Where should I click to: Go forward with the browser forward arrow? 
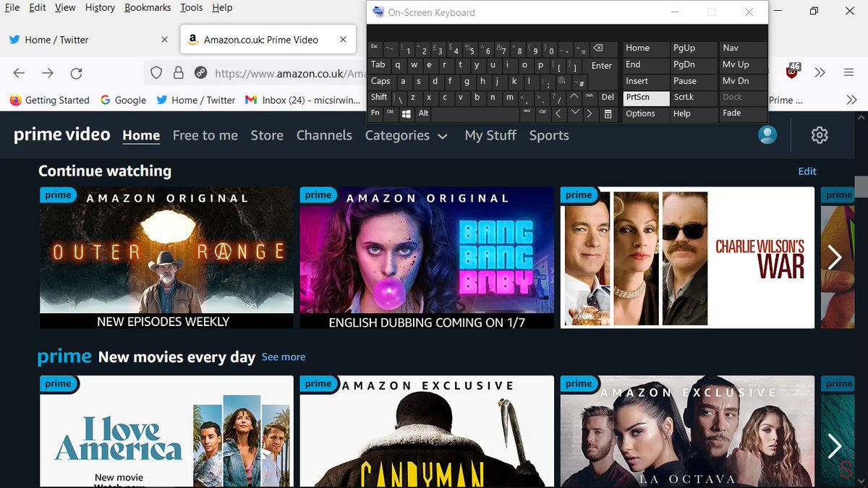[48, 73]
